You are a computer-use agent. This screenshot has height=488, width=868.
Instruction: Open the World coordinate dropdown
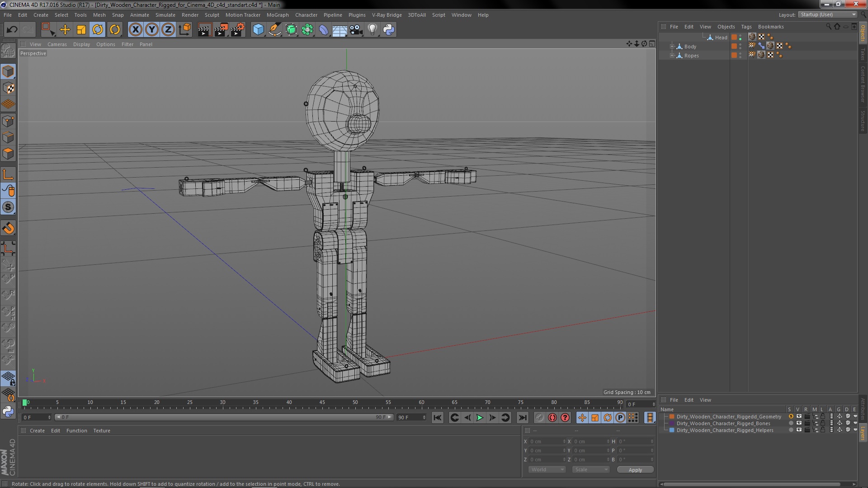point(547,470)
